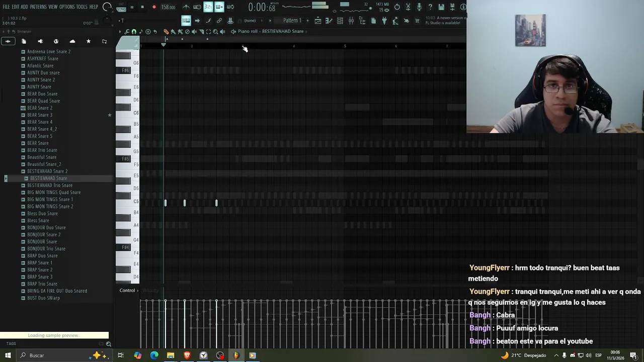This screenshot has height=362, width=644.
Task: Click the help question mark icon
Action: pyautogui.click(x=431, y=7)
